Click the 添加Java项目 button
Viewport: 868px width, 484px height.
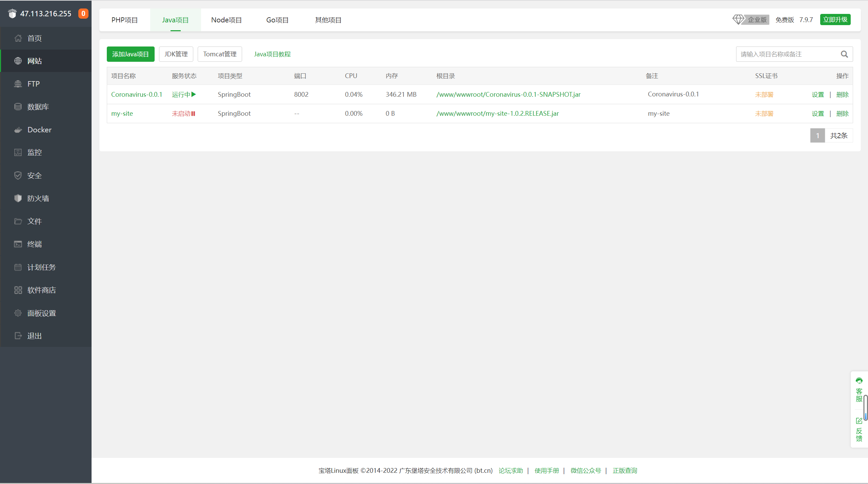click(131, 54)
